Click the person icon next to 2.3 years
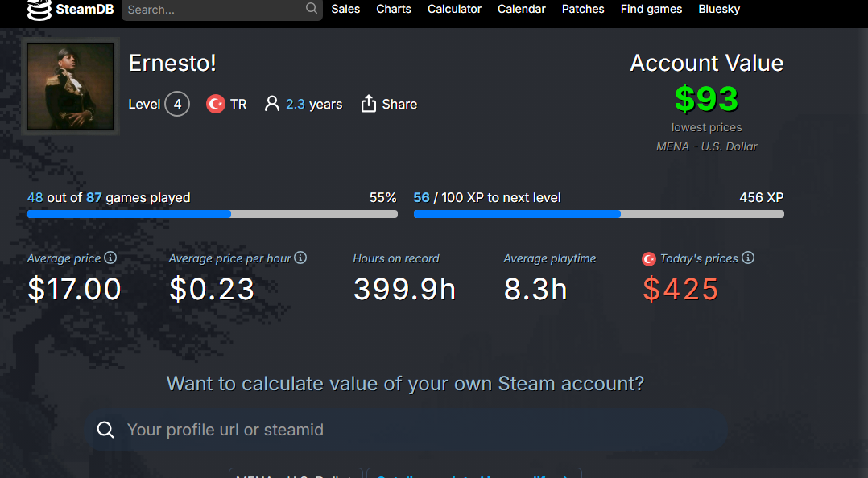The width and height of the screenshot is (868, 478). (x=272, y=104)
